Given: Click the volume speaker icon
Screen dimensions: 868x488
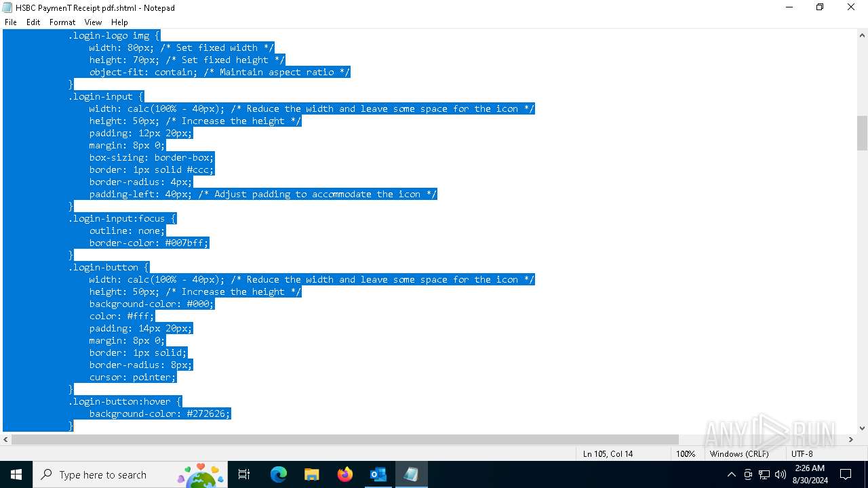Looking at the screenshot, I should (x=781, y=474).
